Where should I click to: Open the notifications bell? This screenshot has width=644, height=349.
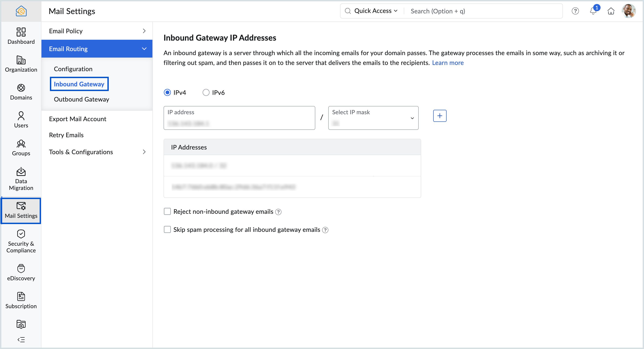pyautogui.click(x=593, y=11)
